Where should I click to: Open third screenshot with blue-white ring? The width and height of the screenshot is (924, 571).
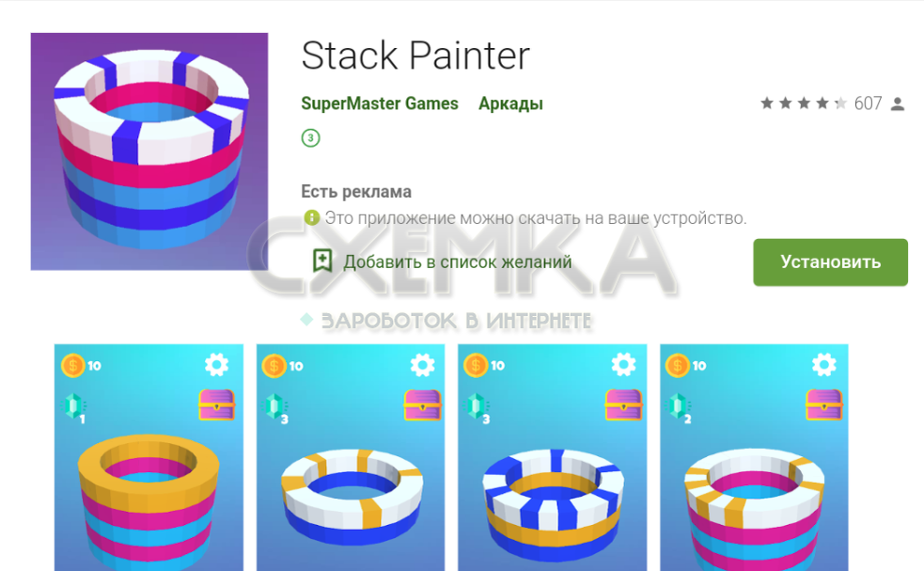pyautogui.click(x=552, y=457)
